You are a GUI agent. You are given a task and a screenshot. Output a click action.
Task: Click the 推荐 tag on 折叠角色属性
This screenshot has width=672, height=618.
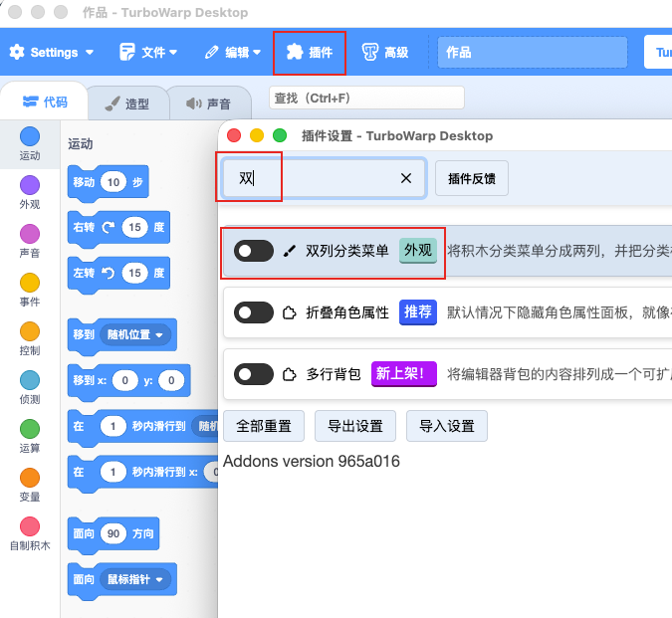[x=418, y=312]
